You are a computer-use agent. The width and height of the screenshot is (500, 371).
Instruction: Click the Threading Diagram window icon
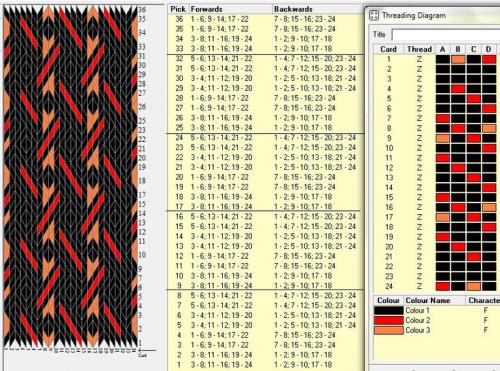point(374,15)
